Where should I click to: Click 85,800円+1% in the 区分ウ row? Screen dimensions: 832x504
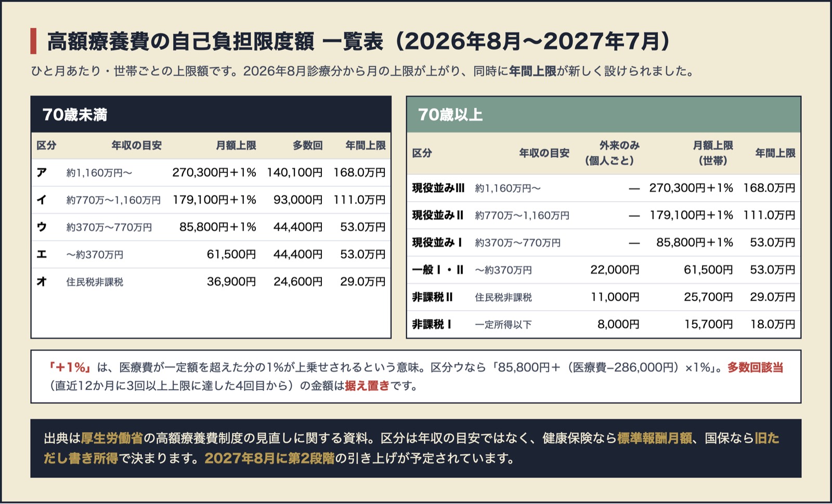pyautogui.click(x=218, y=227)
